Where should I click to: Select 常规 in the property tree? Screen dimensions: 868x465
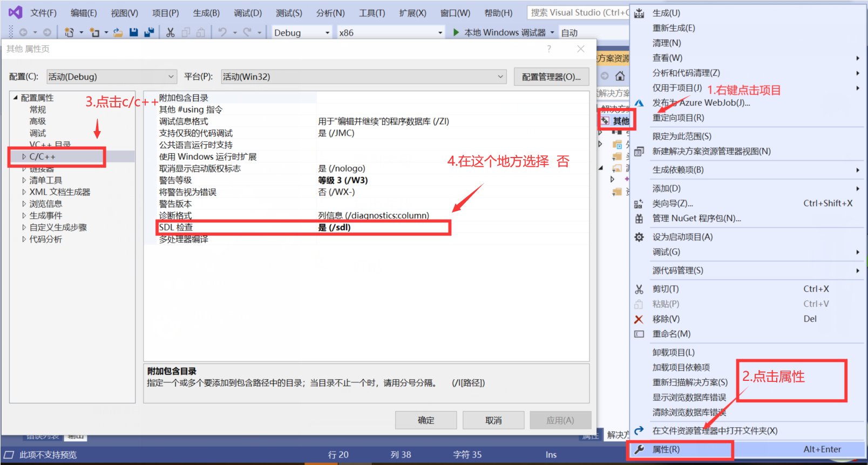[38, 110]
